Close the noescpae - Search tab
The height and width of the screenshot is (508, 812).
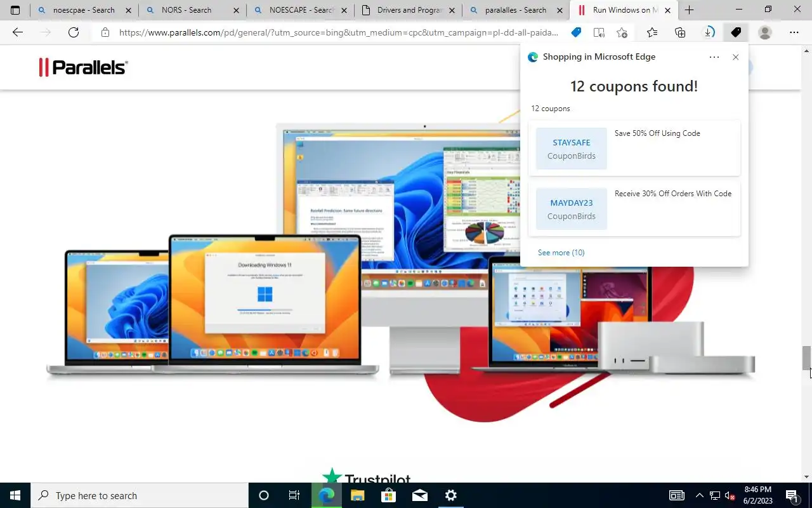(128, 10)
